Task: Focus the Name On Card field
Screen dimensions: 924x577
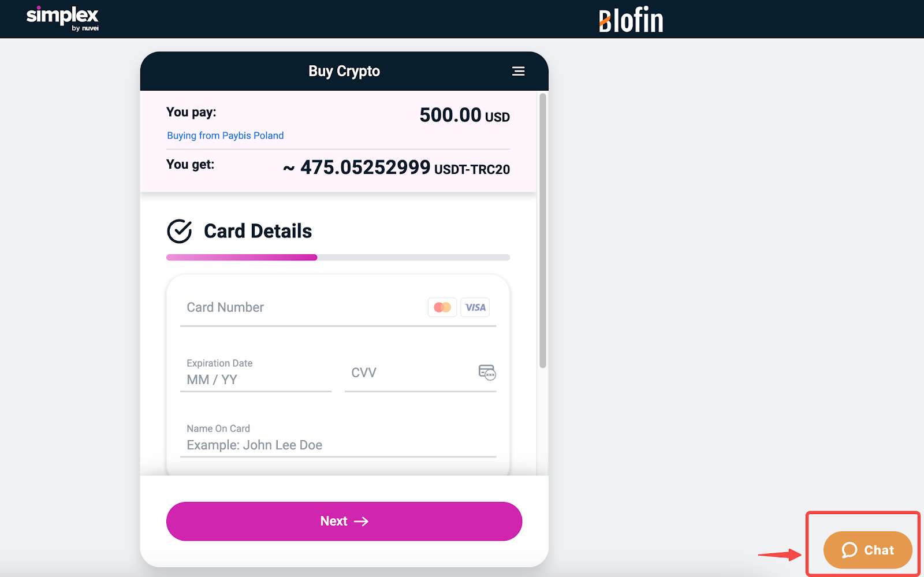Action: click(338, 438)
